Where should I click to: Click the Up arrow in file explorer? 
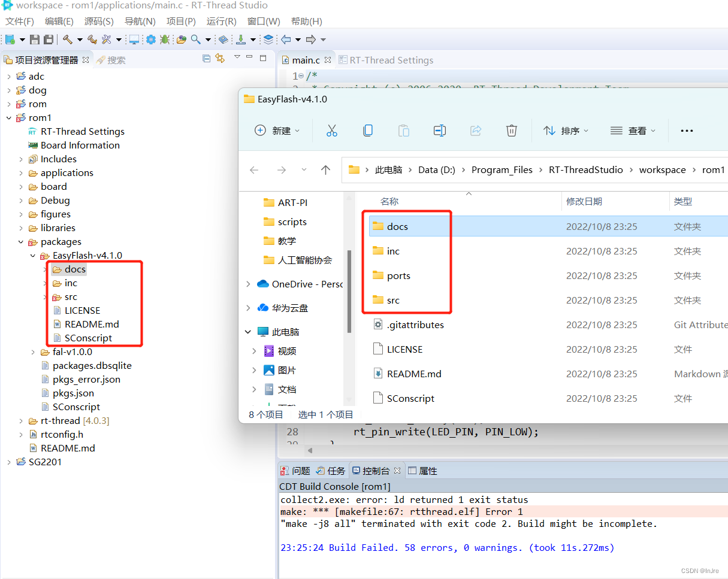pos(326,170)
